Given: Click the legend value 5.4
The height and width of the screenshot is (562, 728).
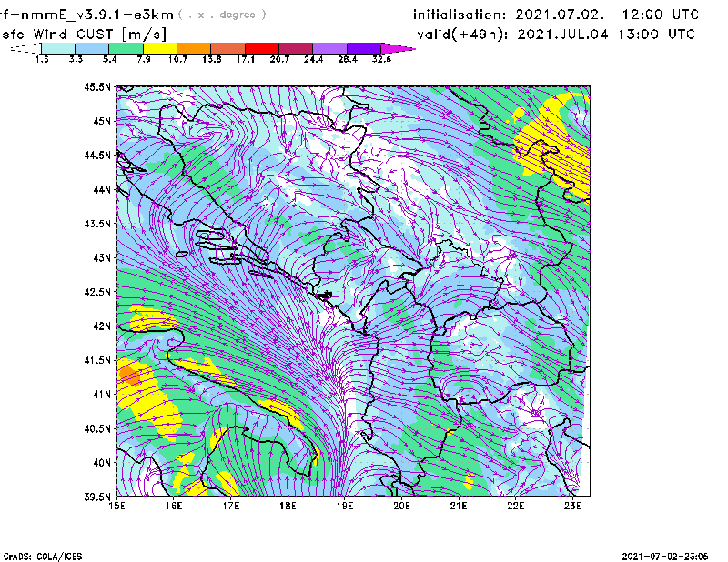Looking at the screenshot, I should tap(109, 59).
